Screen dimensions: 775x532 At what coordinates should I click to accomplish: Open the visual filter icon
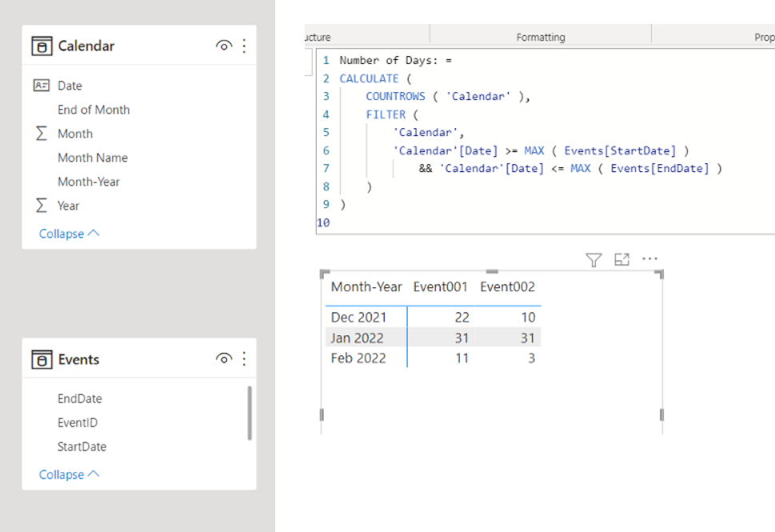(593, 259)
